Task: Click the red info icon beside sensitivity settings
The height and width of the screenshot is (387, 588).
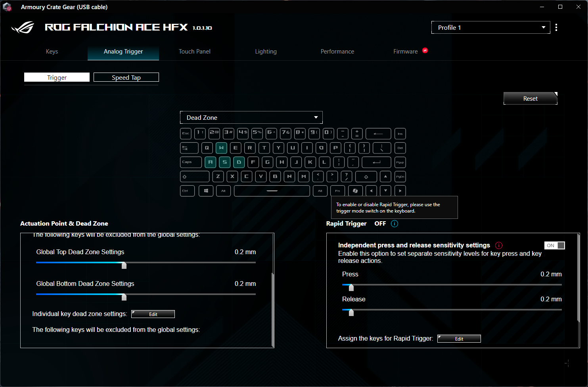Action: pos(499,245)
